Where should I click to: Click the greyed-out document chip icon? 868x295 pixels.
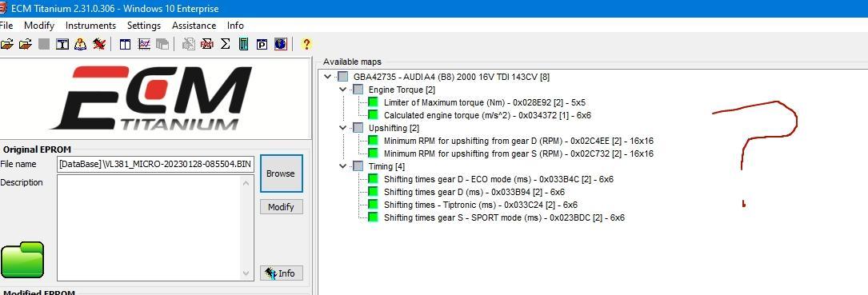(188, 44)
